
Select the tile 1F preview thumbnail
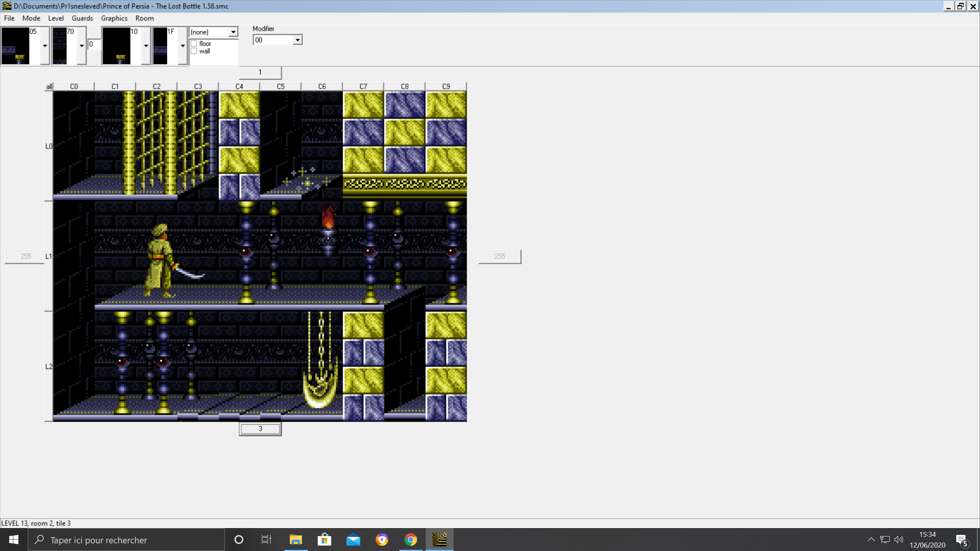pos(160,46)
